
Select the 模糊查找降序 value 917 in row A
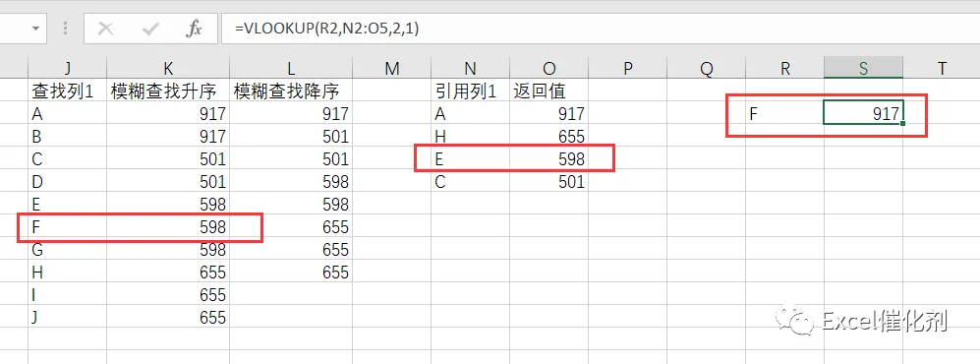[291, 113]
